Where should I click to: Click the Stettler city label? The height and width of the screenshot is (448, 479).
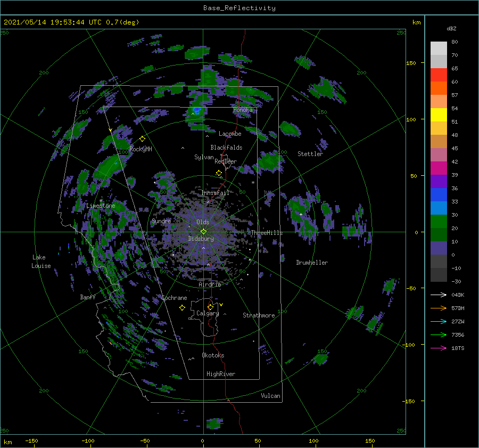pyautogui.click(x=310, y=154)
